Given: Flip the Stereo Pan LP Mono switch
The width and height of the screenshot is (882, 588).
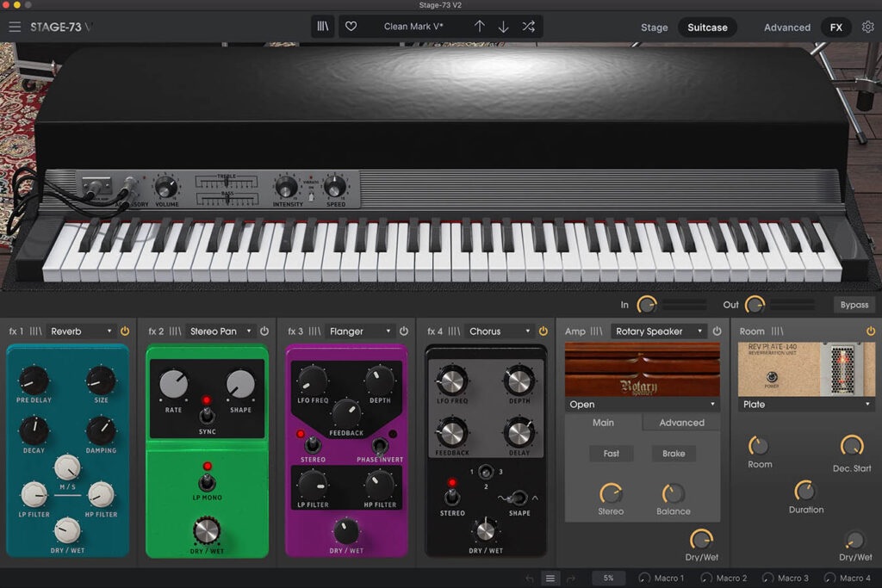Looking at the screenshot, I should 207,482.
